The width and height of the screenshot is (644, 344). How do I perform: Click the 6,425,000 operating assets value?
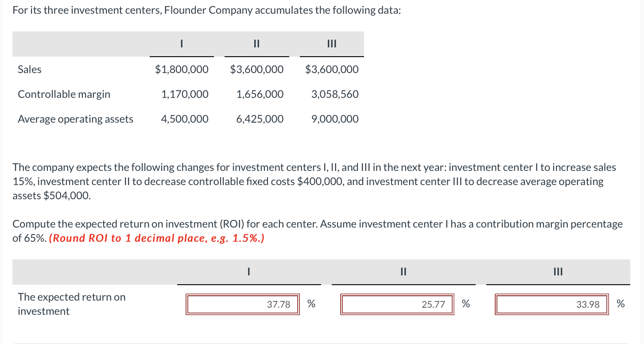[x=260, y=119]
